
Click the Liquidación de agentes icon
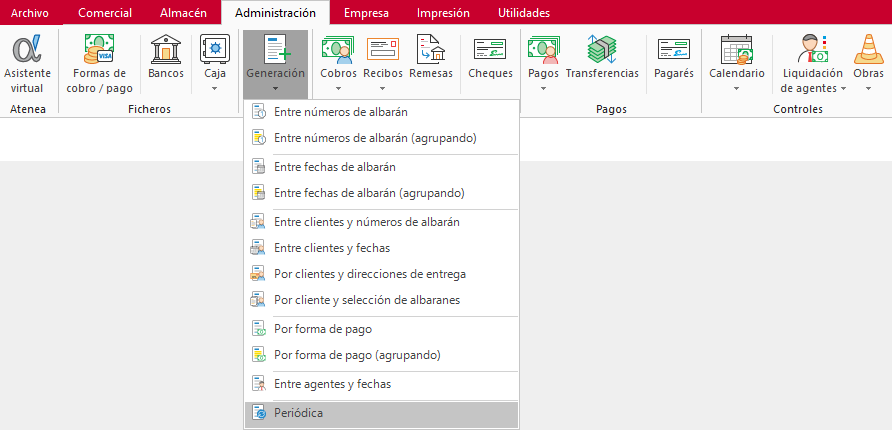[x=812, y=49]
